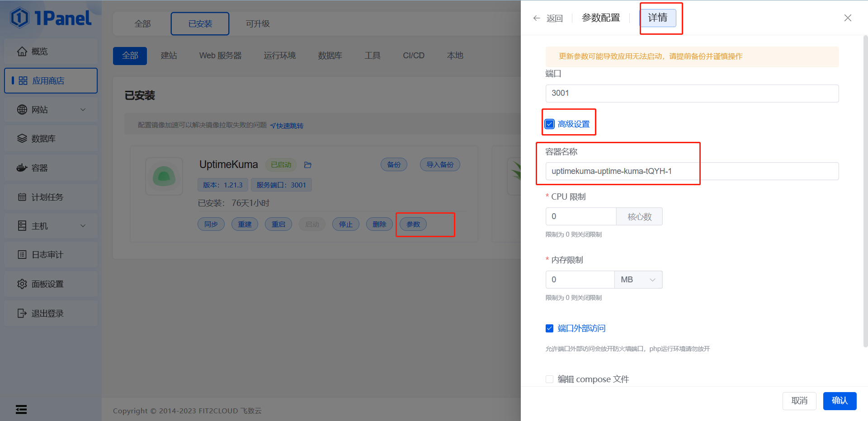Image resolution: width=868 pixels, height=421 pixels.
Task: Click the 备份 button
Action: click(394, 165)
